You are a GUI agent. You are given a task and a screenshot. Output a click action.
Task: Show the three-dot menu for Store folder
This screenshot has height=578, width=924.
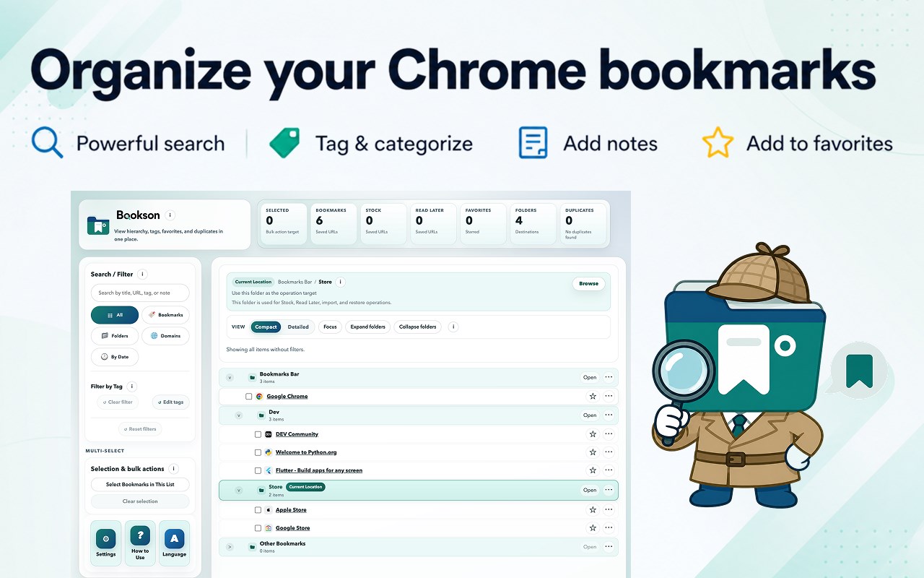point(609,490)
